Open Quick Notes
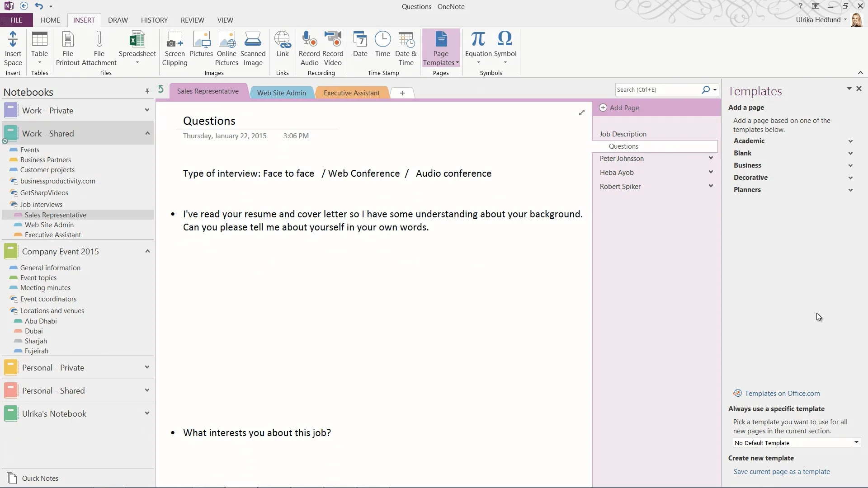 [40, 478]
